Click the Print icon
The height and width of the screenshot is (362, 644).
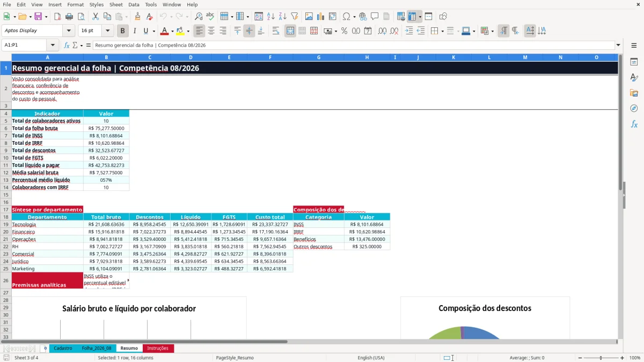69,17
